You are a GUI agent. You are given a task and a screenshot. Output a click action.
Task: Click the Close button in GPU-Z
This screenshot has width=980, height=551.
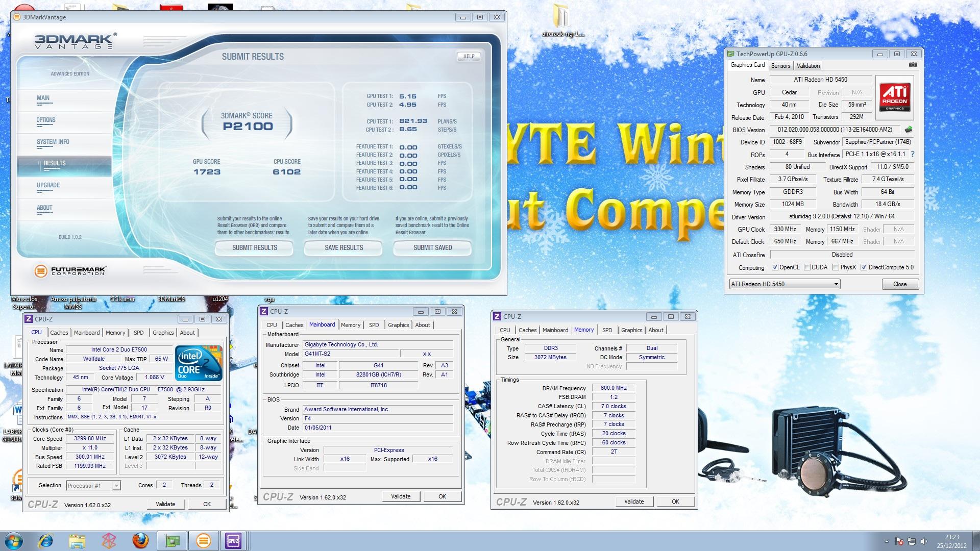pyautogui.click(x=900, y=284)
